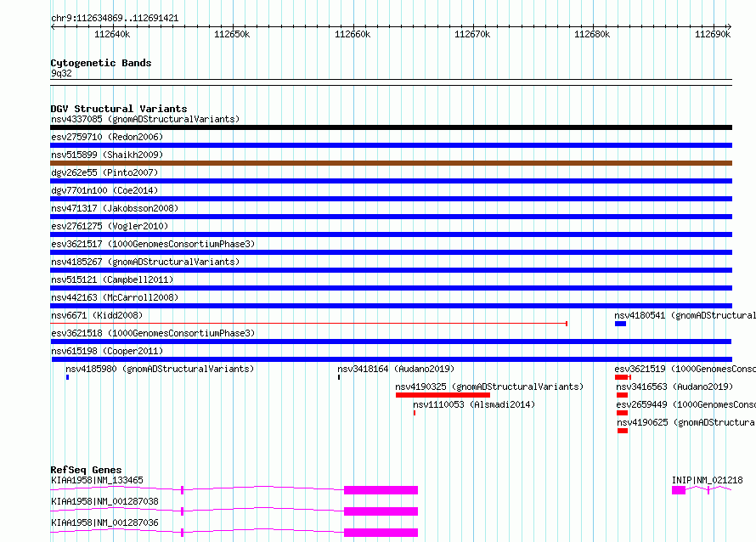756x542 pixels.
Task: Click the 112650k ruler tick label
Action: 232,34
